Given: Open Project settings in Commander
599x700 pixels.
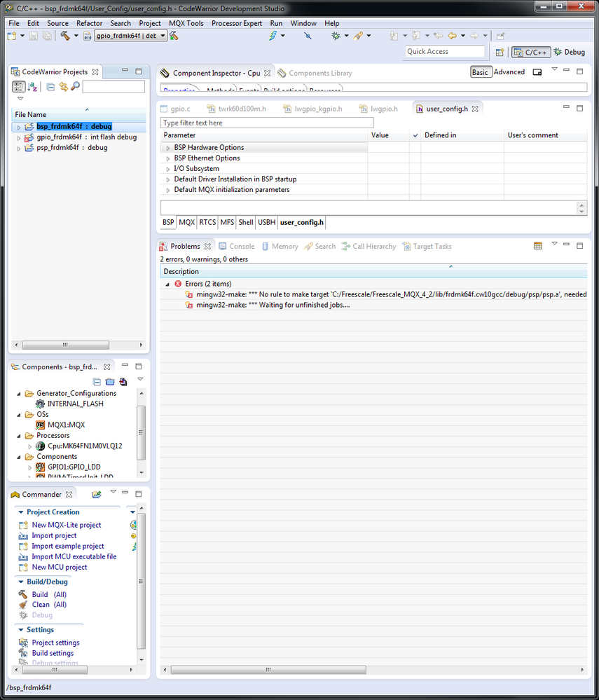Looking at the screenshot, I should (55, 643).
